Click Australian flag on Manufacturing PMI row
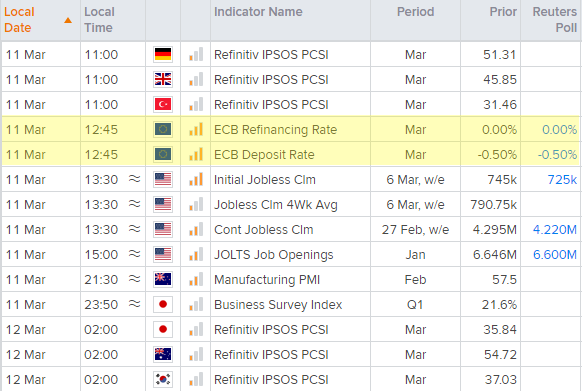 pyautogui.click(x=163, y=279)
